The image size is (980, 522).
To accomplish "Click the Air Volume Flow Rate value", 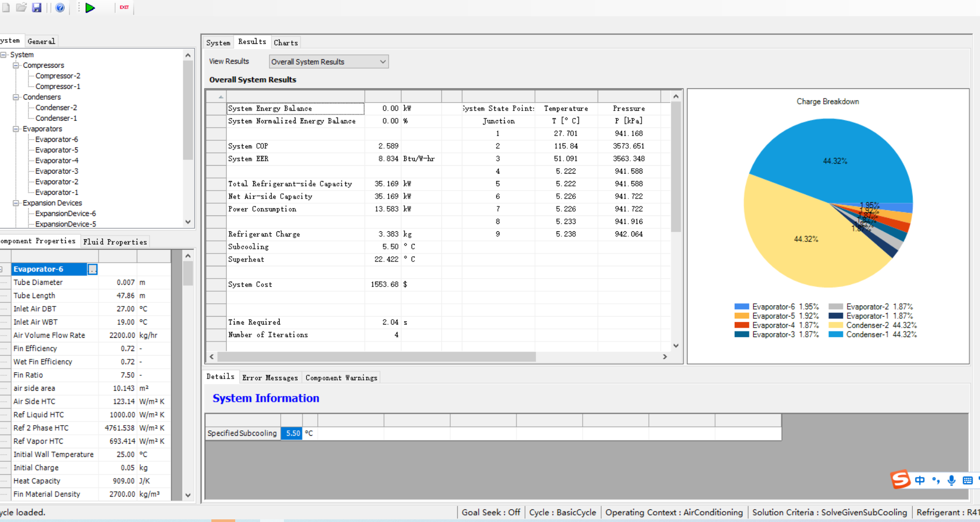I will pyautogui.click(x=118, y=335).
